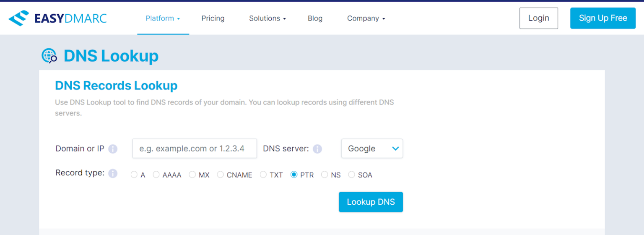Click the EasyDMARC logo
644x235 pixels.
(57, 18)
